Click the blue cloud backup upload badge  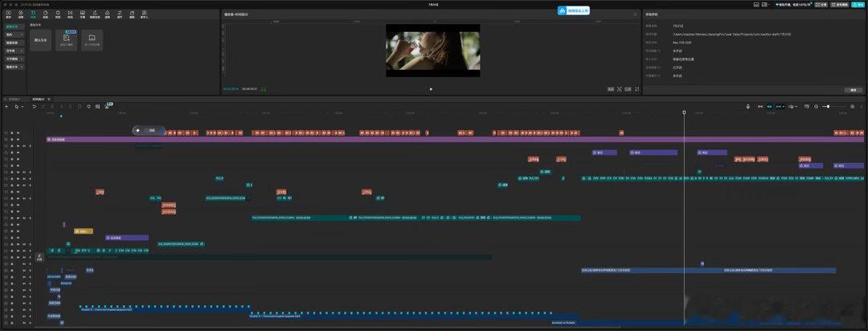(x=574, y=10)
